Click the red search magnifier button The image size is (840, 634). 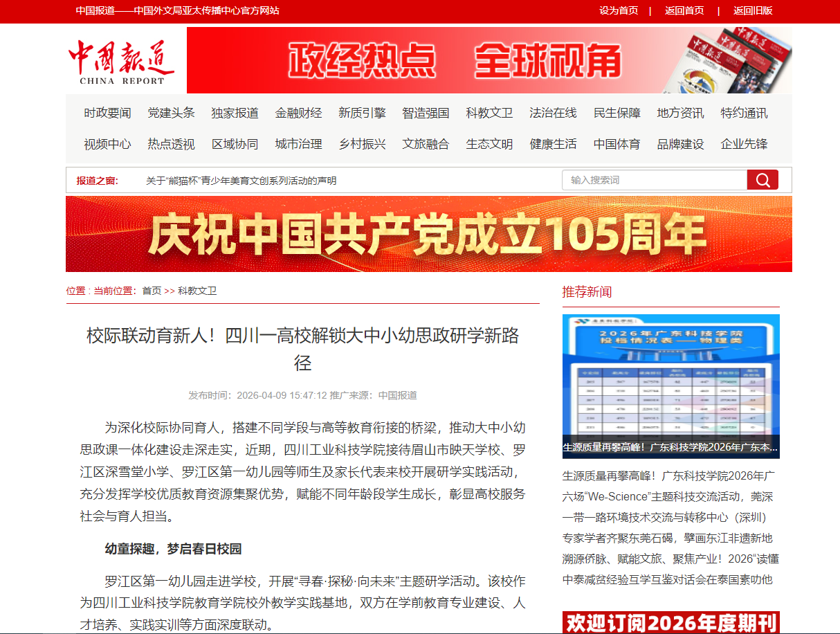click(763, 180)
